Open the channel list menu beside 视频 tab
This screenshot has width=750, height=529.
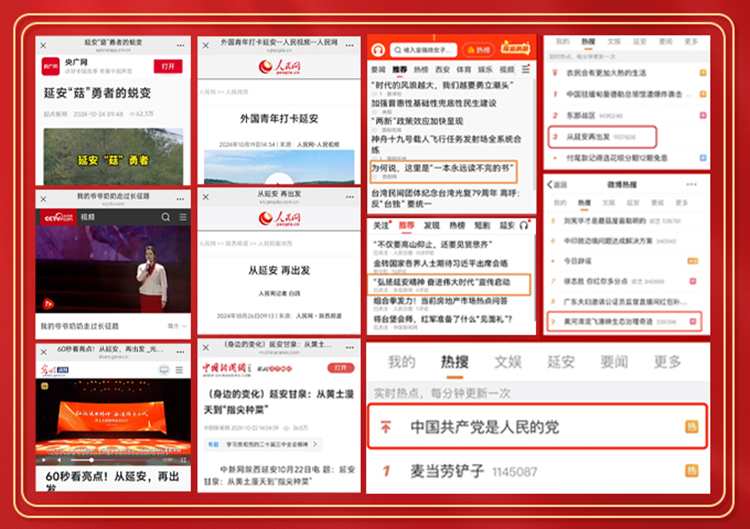526,69
